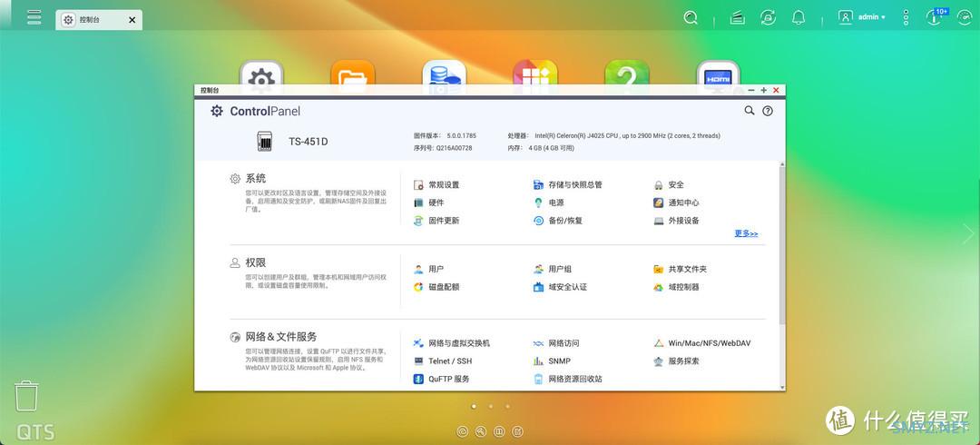Go to the second desktop page dot
980x445 pixels.
[491, 406]
